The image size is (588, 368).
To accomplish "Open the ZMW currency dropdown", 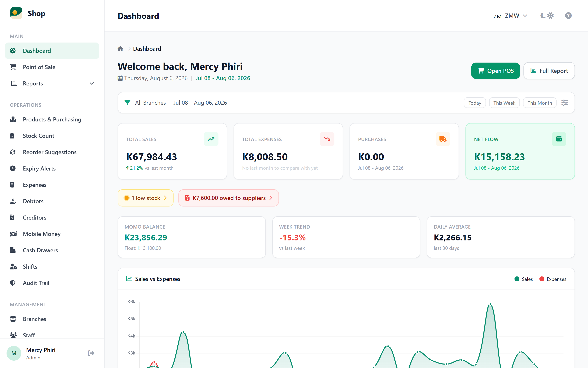I will (x=510, y=16).
